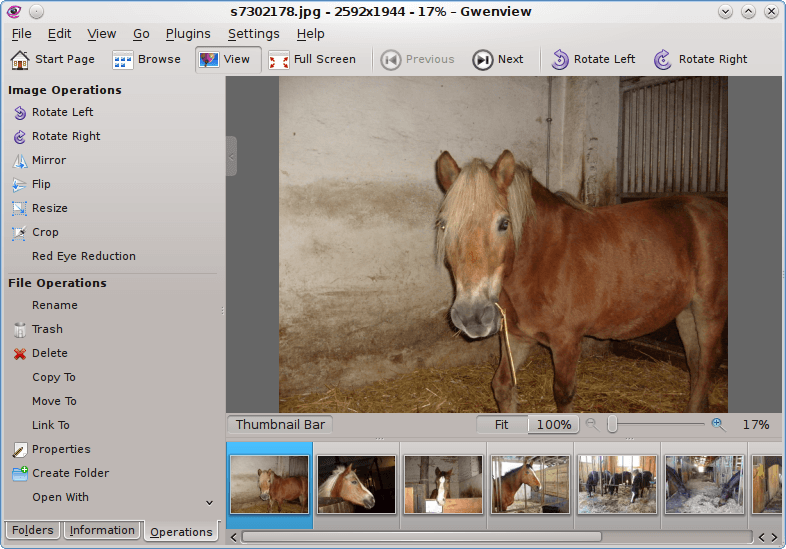This screenshot has width=786, height=549.
Task: Open the Plugins menu
Action: tap(188, 34)
